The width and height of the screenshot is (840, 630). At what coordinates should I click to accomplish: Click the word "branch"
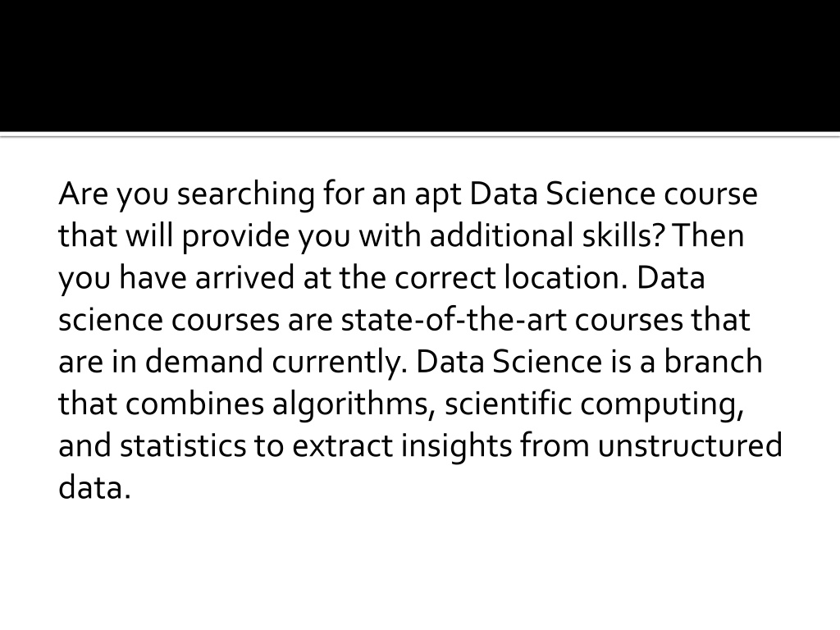(x=713, y=362)
